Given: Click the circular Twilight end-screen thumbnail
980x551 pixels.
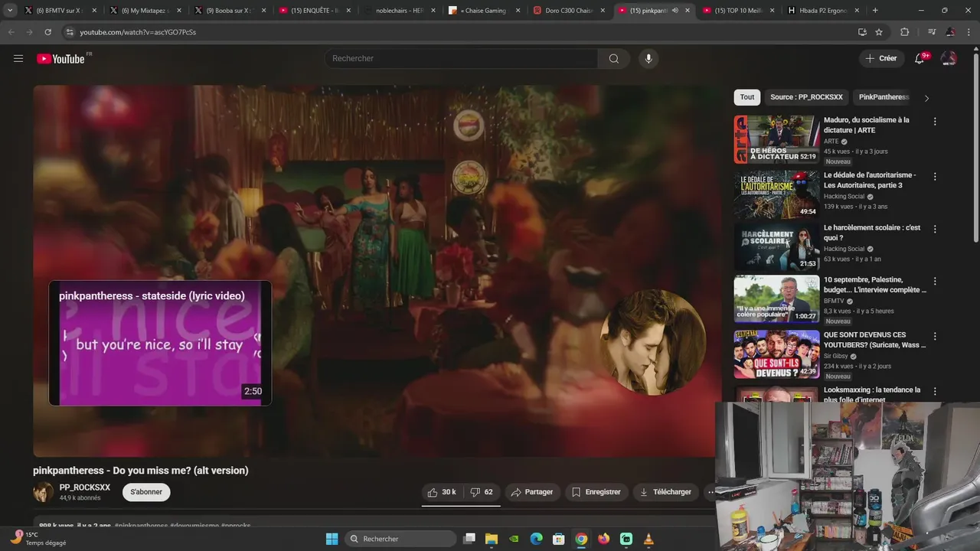Looking at the screenshot, I should [653, 343].
